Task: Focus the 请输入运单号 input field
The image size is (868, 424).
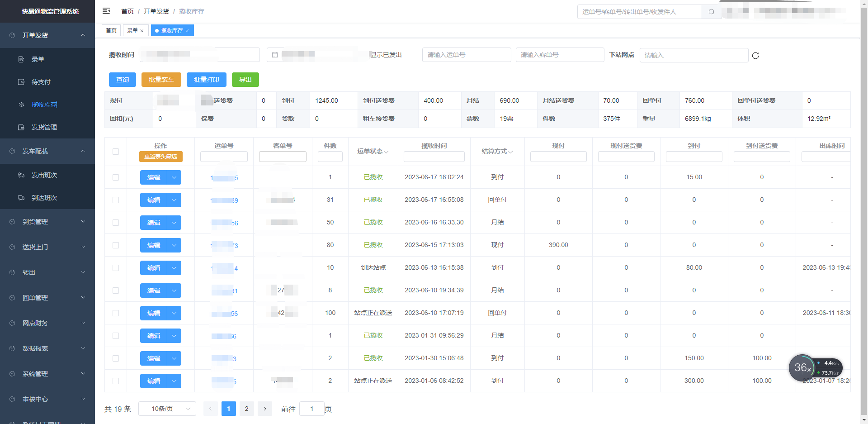Action: point(467,55)
